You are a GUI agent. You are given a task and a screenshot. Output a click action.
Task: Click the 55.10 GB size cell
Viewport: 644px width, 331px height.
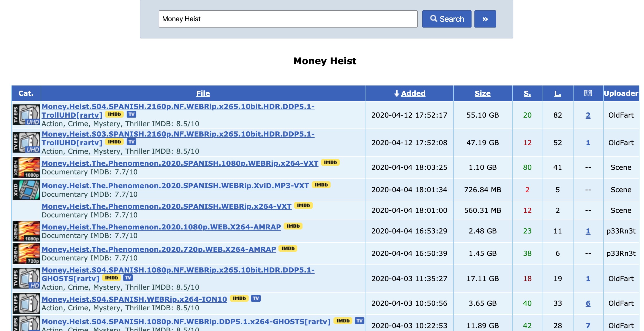click(482, 115)
